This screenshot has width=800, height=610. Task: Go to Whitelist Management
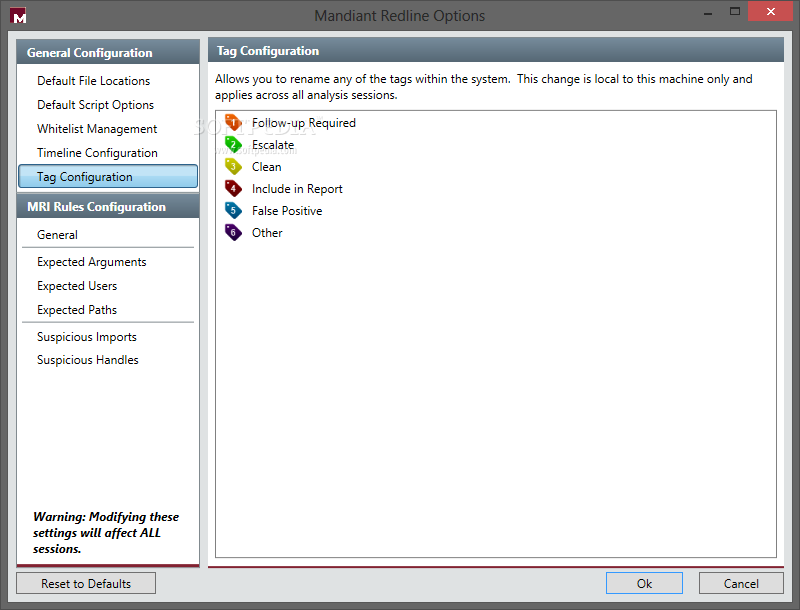97,129
